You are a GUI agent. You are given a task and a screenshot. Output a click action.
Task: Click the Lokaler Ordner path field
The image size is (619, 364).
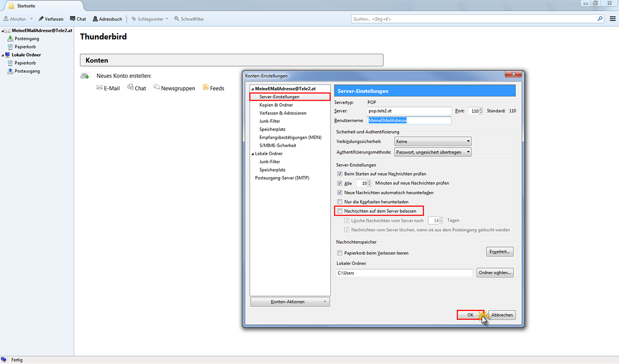(404, 273)
